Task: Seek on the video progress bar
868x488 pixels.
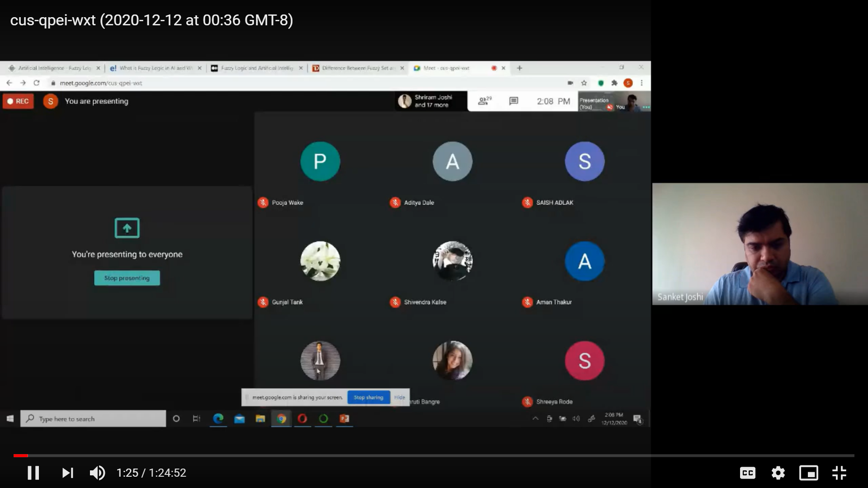Action: click(434, 455)
